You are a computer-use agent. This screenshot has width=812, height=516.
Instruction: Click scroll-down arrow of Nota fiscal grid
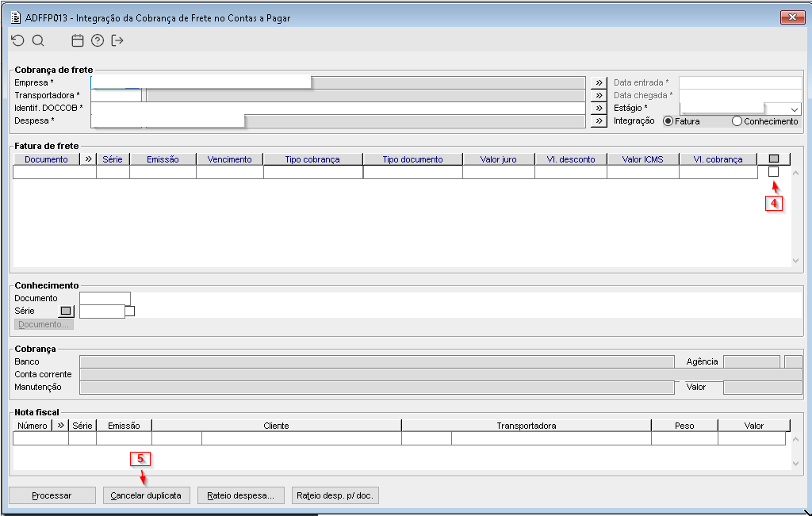coord(796,464)
